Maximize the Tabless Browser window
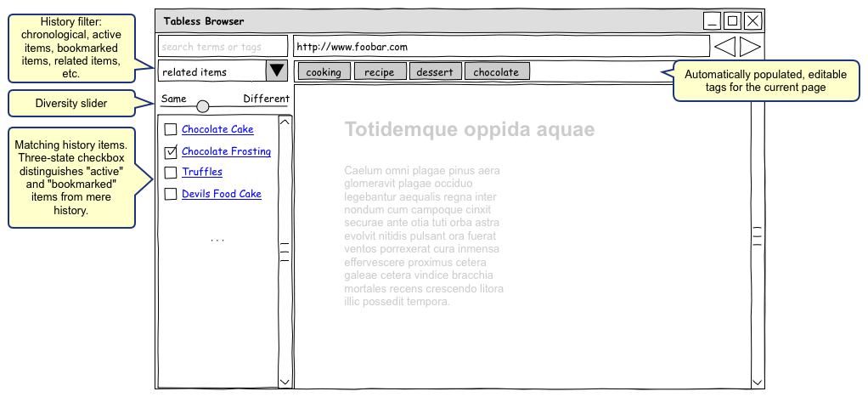Image resolution: width=868 pixels, height=397 pixels. [x=732, y=21]
